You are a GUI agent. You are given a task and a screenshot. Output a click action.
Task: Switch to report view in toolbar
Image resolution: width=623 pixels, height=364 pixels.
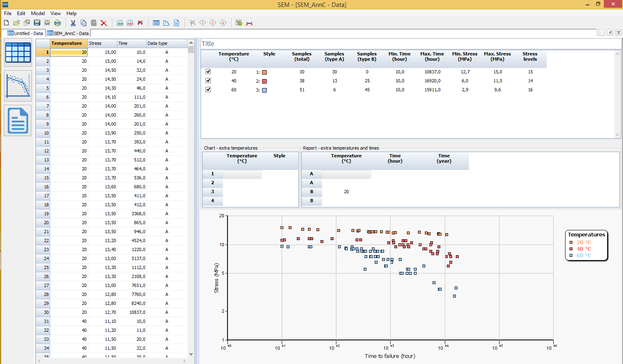click(x=177, y=23)
